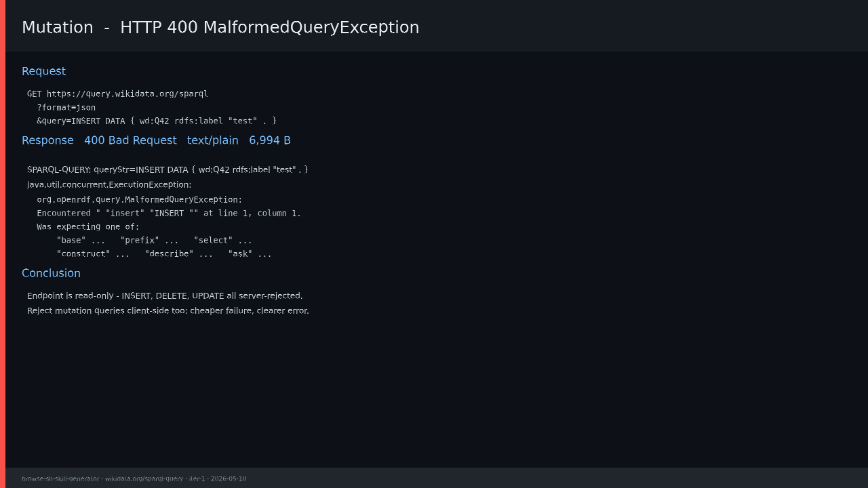Select the '?format=json' parameter line
The width and height of the screenshot is (868, 488).
tap(66, 107)
